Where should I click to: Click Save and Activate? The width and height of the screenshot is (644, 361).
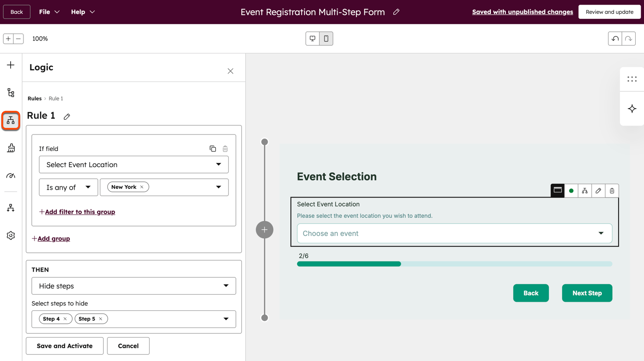tap(64, 346)
